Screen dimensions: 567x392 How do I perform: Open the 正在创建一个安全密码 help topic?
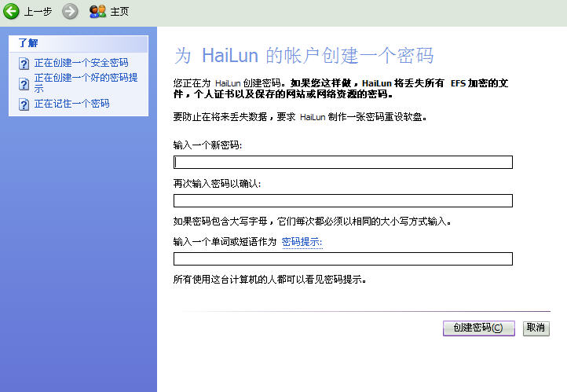point(81,63)
